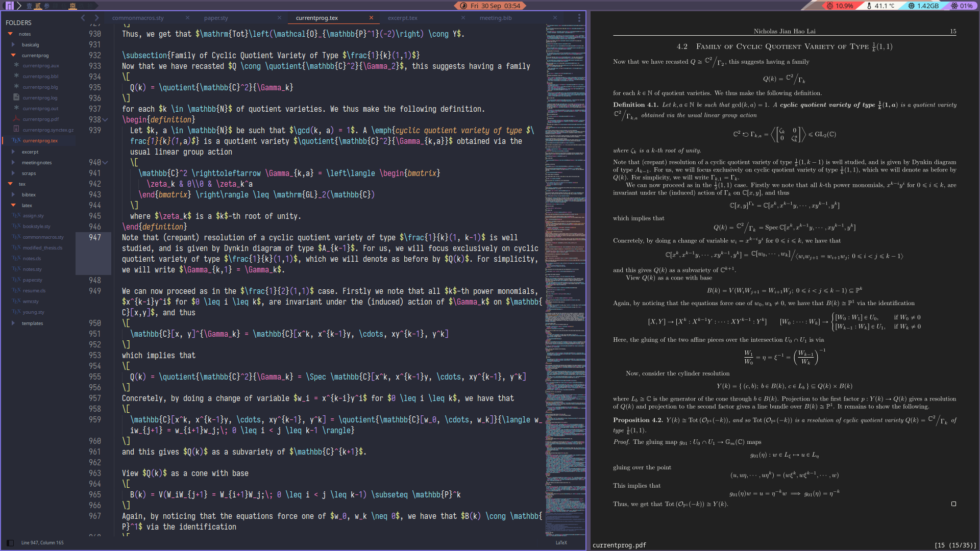The height and width of the screenshot is (551, 980).
Task: Open commonmacros.sty TeX icon in sidebar
Action: (16, 237)
